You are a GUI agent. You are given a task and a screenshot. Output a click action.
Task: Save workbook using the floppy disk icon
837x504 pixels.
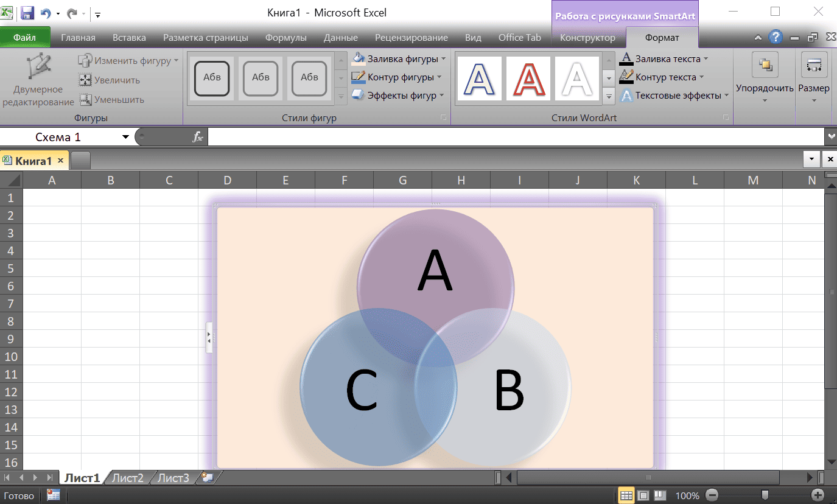point(27,12)
